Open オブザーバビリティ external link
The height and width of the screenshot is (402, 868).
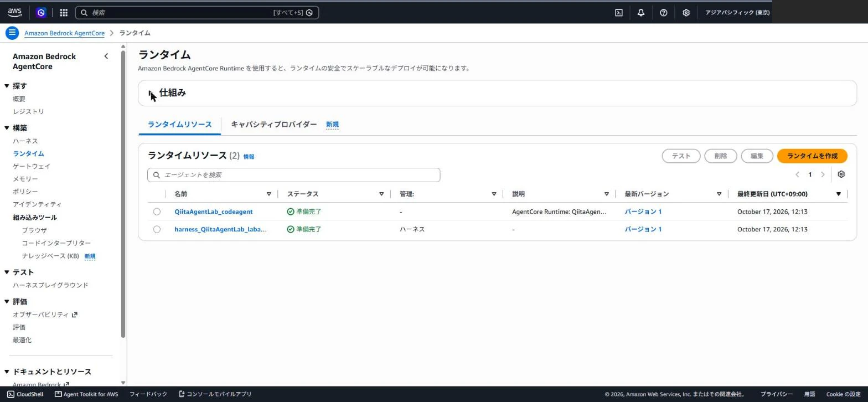(x=45, y=315)
